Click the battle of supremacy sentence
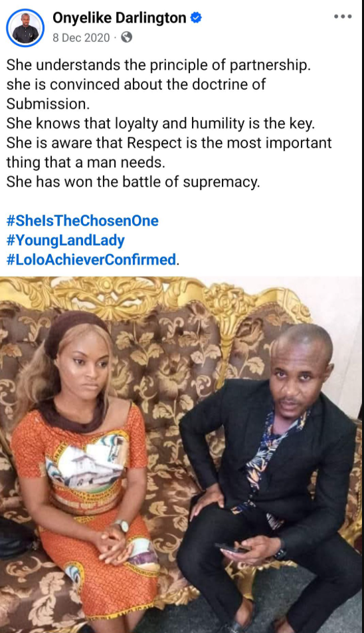Screen dimensions: 364x633 pyautogui.click(x=133, y=182)
